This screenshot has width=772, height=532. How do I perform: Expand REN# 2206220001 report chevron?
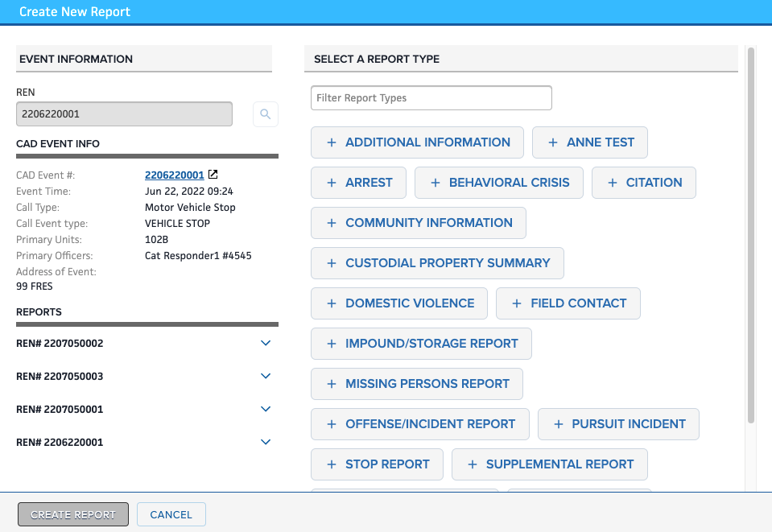266,443
